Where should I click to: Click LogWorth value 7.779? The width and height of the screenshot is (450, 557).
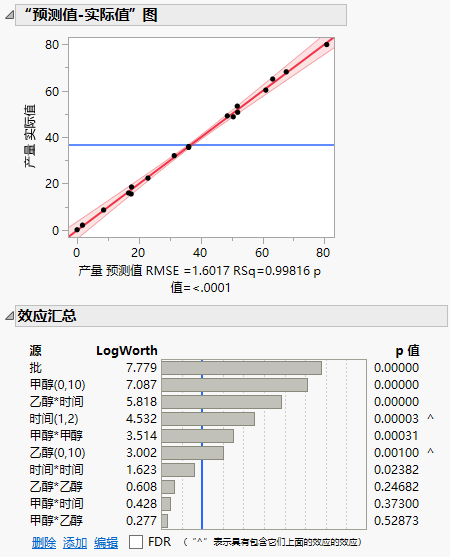[141, 368]
